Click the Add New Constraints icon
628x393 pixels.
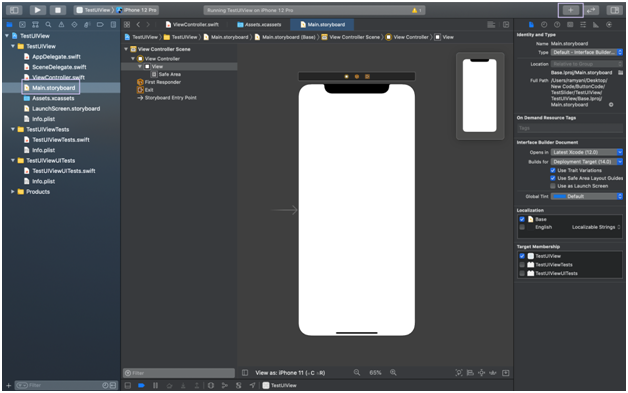pos(481,373)
